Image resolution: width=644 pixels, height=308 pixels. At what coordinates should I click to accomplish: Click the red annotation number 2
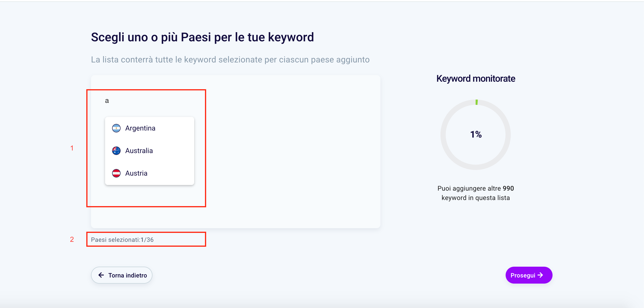click(x=72, y=239)
